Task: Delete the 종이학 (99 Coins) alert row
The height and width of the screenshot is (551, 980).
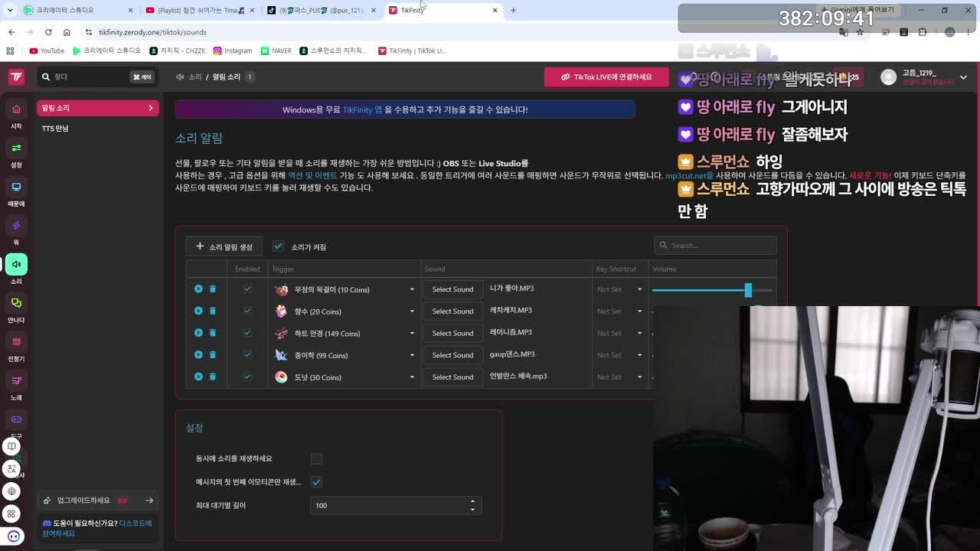Action: click(x=213, y=354)
